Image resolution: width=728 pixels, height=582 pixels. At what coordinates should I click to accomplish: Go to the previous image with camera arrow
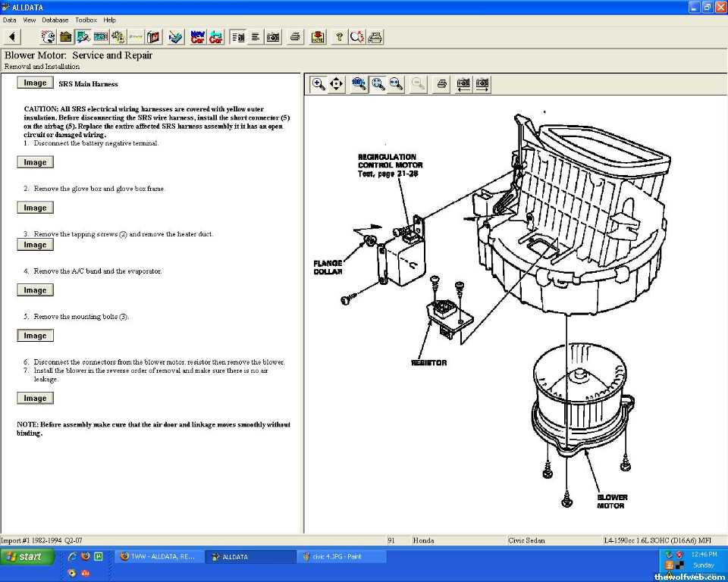point(463,84)
